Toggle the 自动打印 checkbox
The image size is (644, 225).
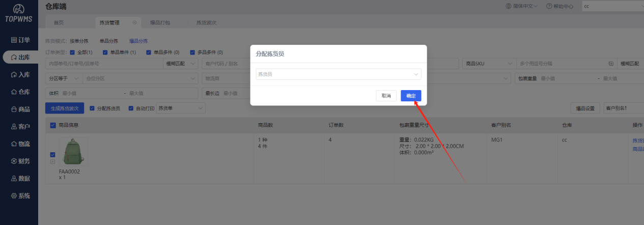(131, 108)
